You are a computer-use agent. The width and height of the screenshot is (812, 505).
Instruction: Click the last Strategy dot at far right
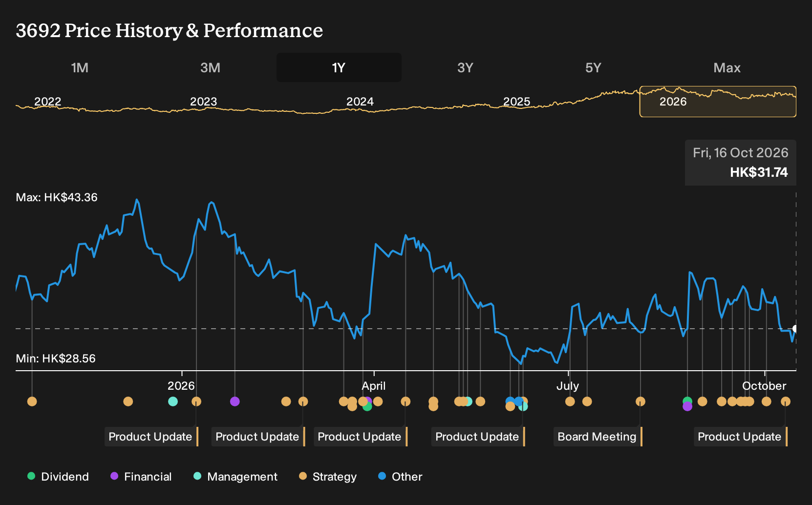[786, 401]
